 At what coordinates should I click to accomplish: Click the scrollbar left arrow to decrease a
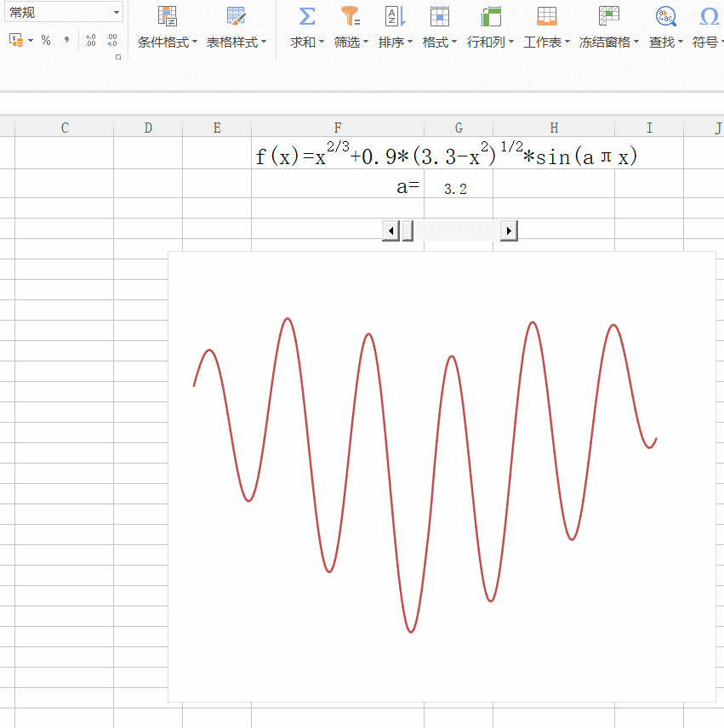[x=391, y=230]
